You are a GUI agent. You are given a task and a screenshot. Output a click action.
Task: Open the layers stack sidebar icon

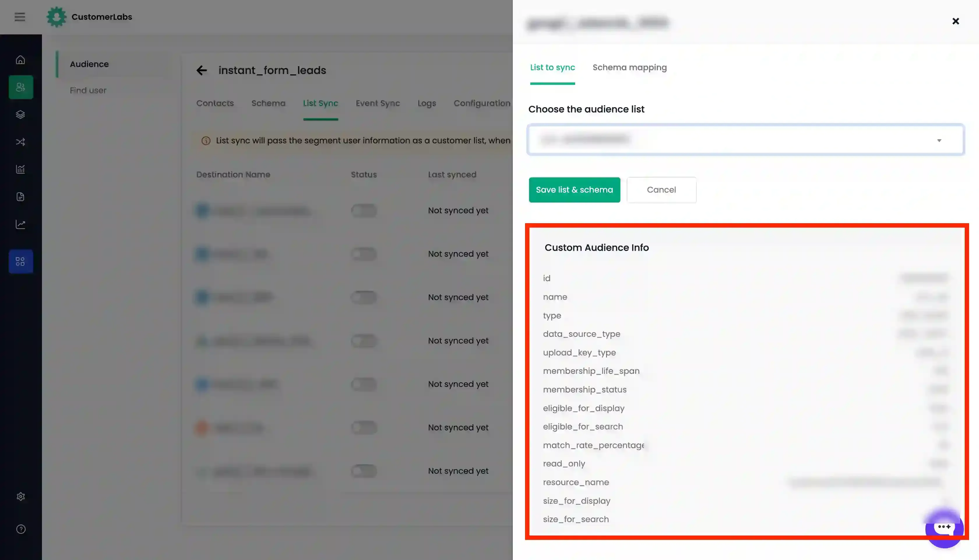coord(20,115)
